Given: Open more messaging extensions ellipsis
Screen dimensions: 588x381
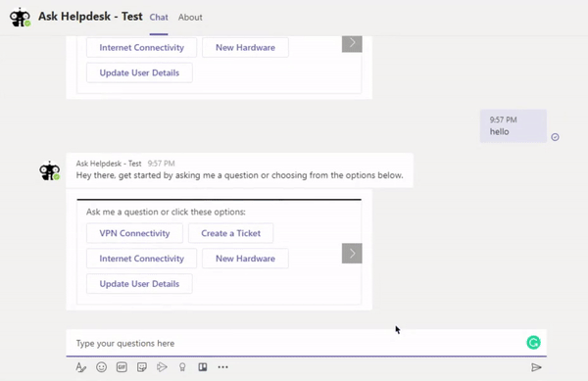Looking at the screenshot, I should pyautogui.click(x=222, y=367).
